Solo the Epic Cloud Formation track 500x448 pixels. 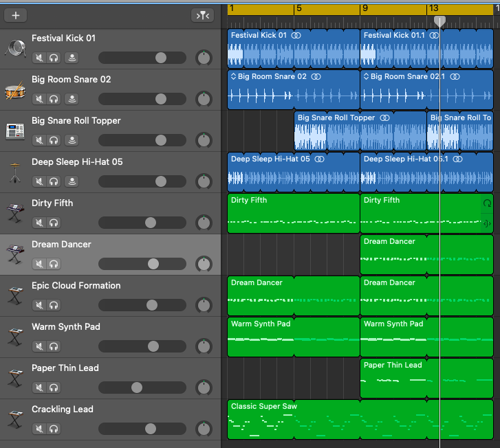[x=54, y=305]
